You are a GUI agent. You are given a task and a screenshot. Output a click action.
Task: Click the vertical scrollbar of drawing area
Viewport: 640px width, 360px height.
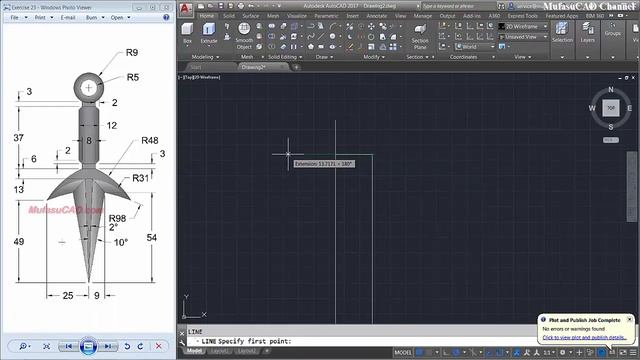[x=632, y=187]
